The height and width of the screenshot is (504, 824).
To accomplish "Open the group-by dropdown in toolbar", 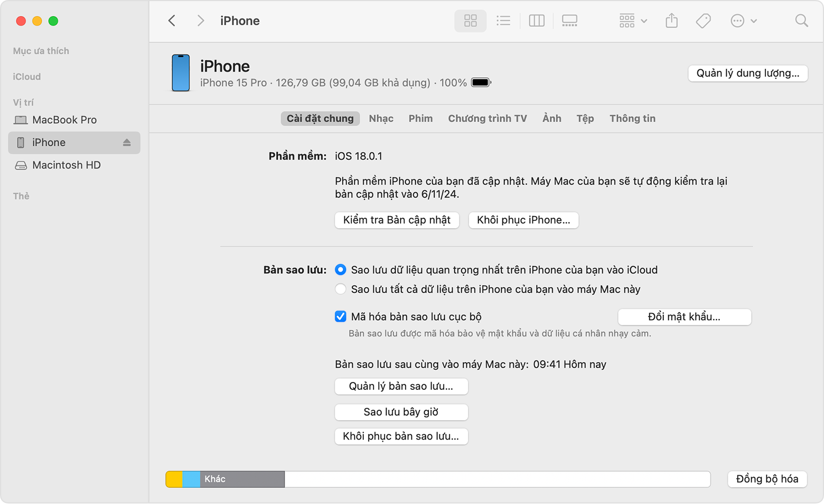I will pyautogui.click(x=632, y=21).
